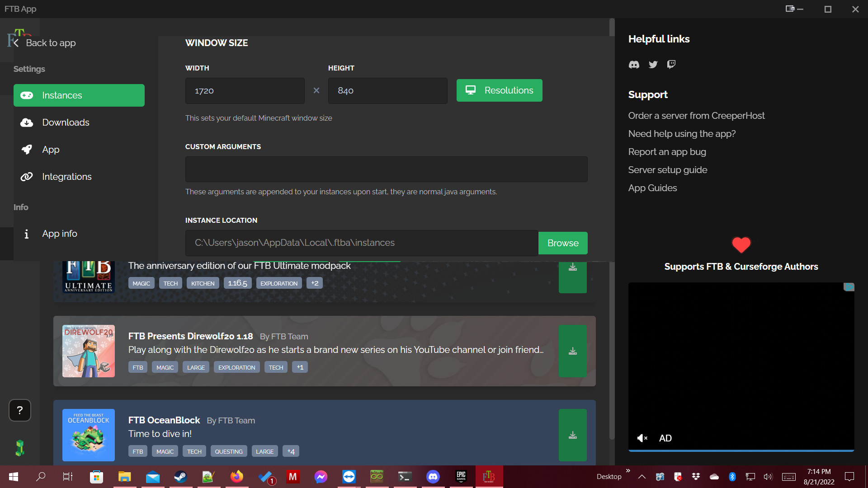The width and height of the screenshot is (868, 488).
Task: Open the Resolutions preset list
Action: point(499,90)
